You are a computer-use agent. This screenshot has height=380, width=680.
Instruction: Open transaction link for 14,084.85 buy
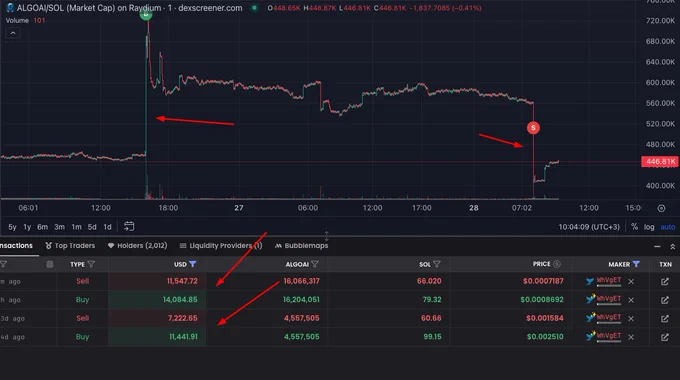tap(664, 300)
